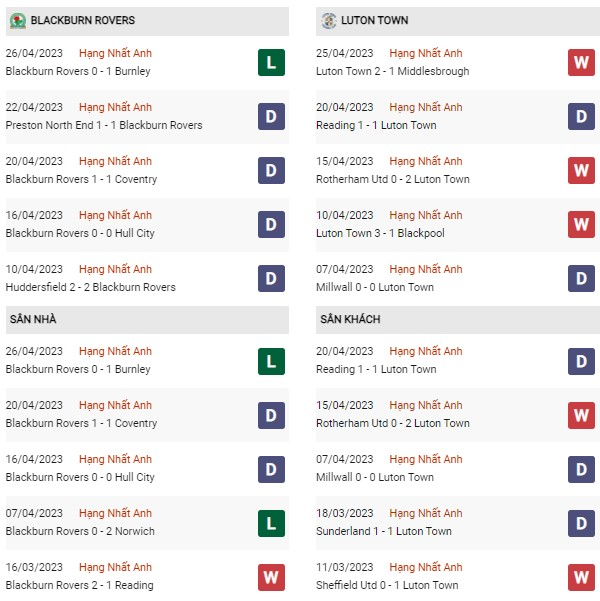Open Hạng Nhất Anh link dated 22/04/2023

(116, 107)
